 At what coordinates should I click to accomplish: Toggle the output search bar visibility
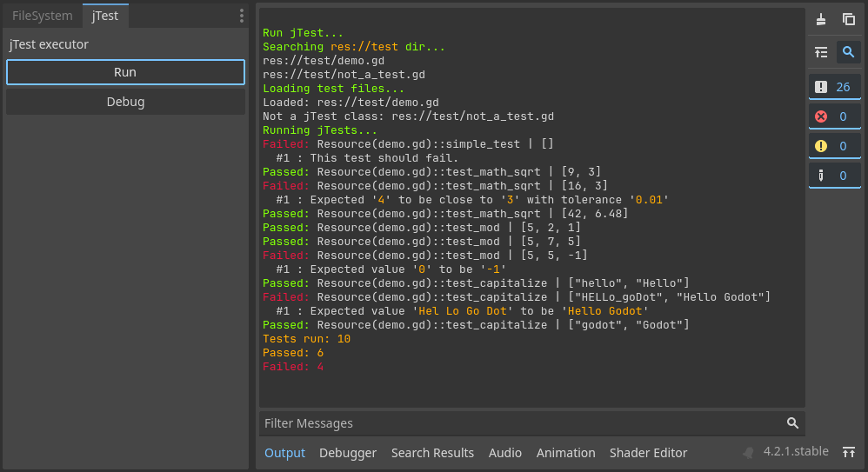point(849,52)
